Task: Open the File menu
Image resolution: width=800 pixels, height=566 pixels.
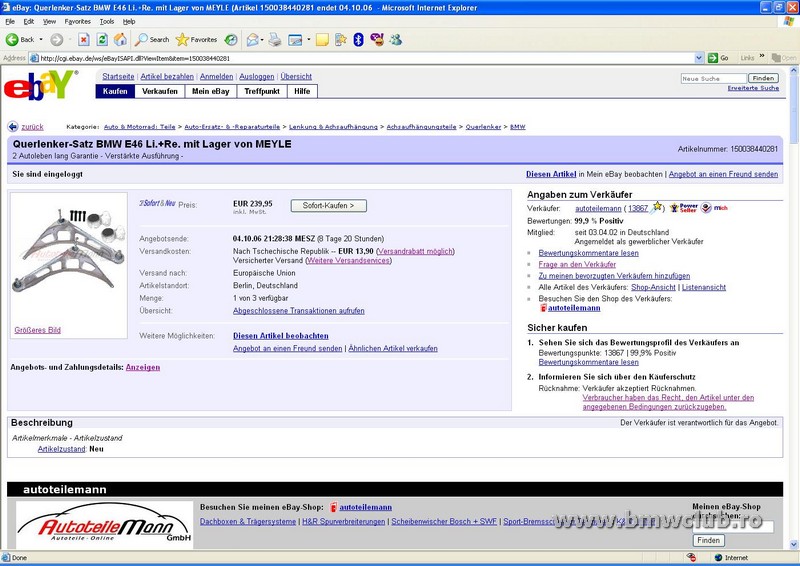Action: pyautogui.click(x=10, y=21)
